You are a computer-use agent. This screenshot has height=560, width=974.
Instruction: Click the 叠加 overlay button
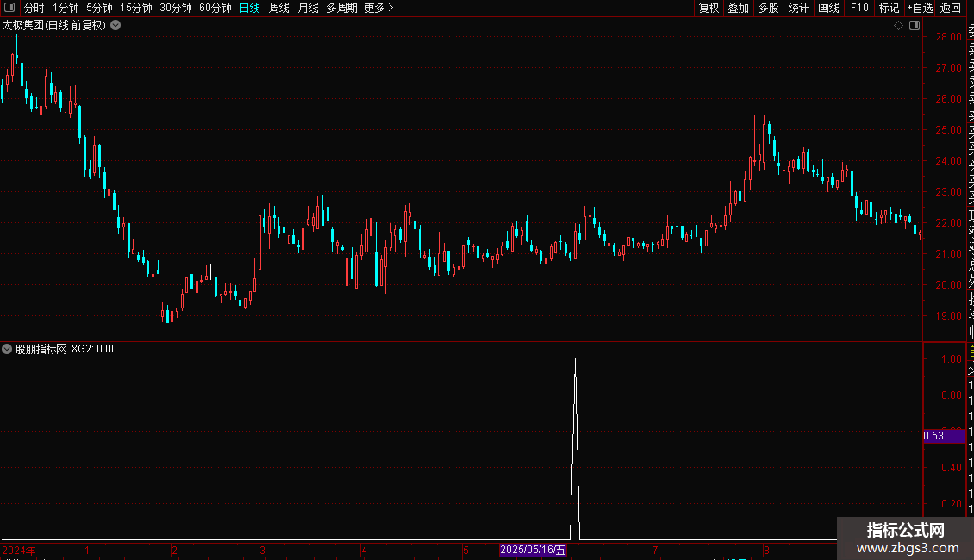(738, 8)
